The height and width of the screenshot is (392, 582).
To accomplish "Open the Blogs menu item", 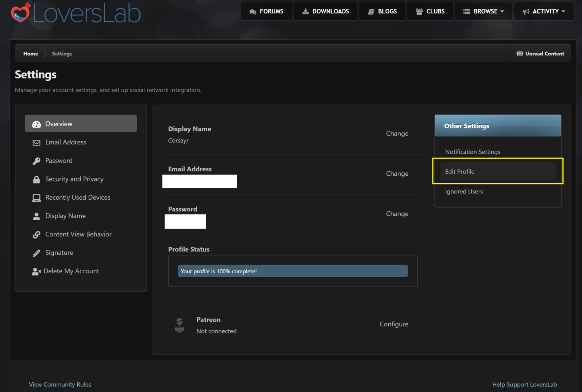I will (382, 11).
